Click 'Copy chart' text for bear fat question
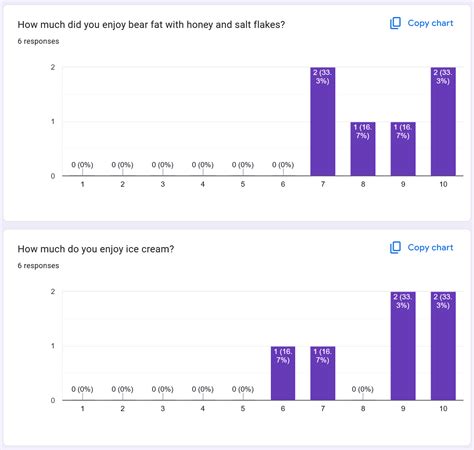The width and height of the screenshot is (474, 450). pyautogui.click(x=430, y=23)
